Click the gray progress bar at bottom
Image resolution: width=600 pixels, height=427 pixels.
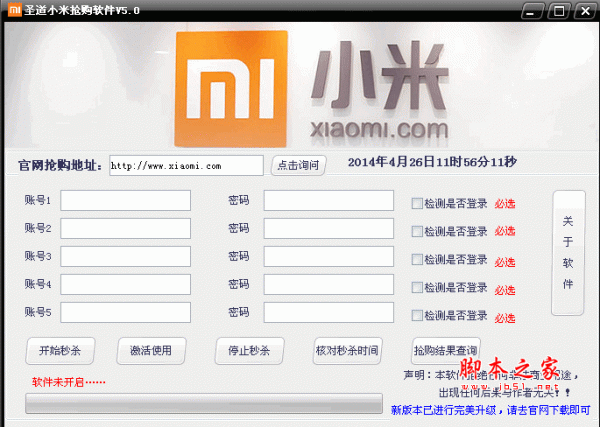coord(204,403)
